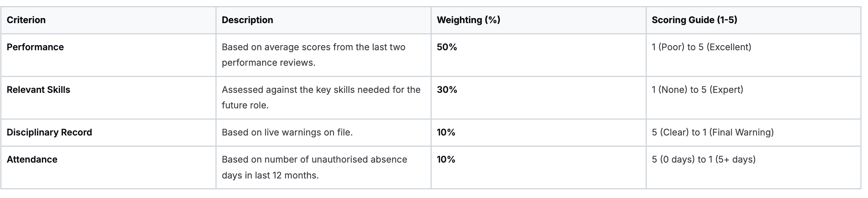Select the 50% weighting value
The height and width of the screenshot is (198, 868).
(x=447, y=47)
